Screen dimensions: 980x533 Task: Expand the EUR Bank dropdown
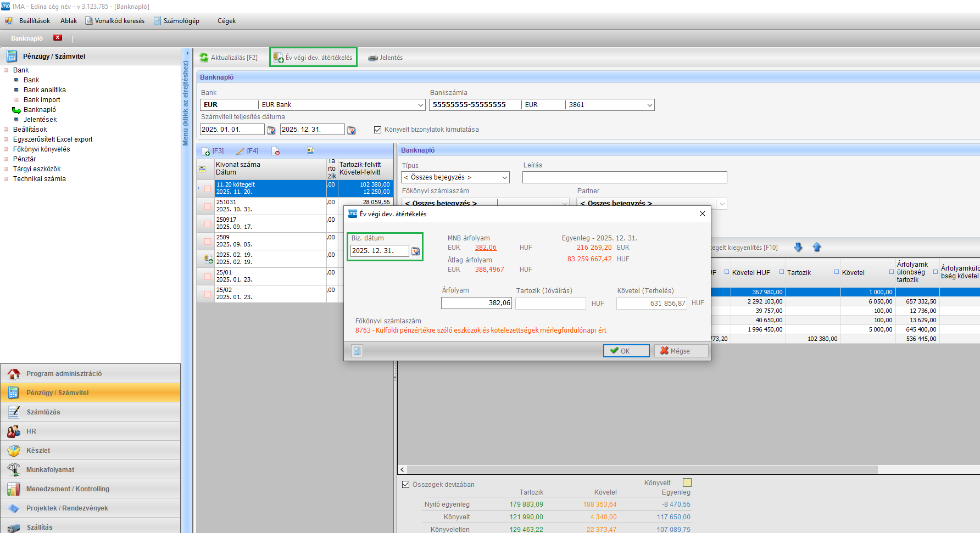click(x=421, y=105)
